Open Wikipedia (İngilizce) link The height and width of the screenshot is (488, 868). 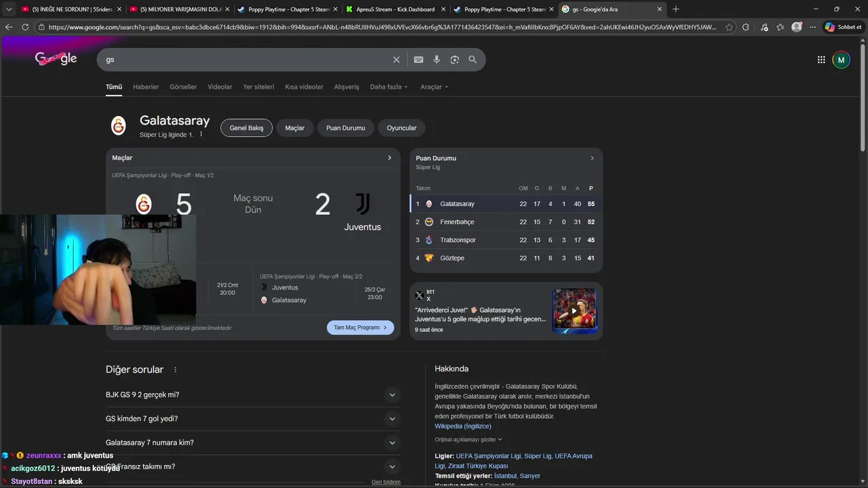pyautogui.click(x=462, y=426)
